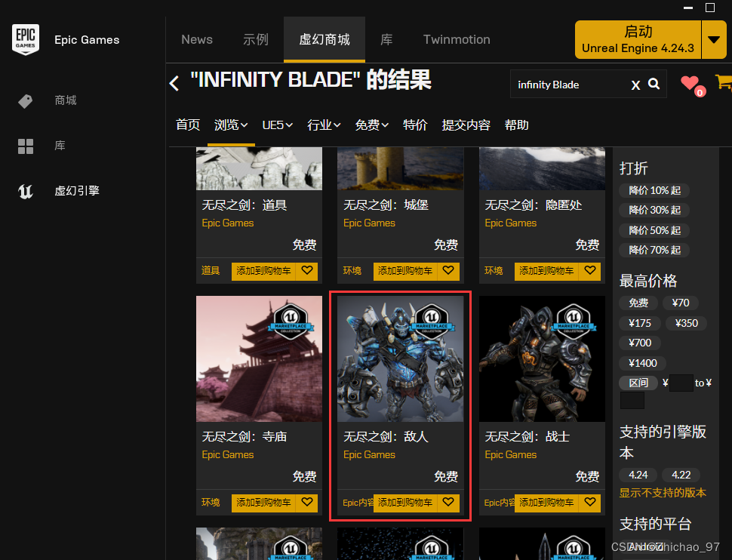
Task: Add 无尽之剑：寺庙 to cart
Action: [x=263, y=503]
